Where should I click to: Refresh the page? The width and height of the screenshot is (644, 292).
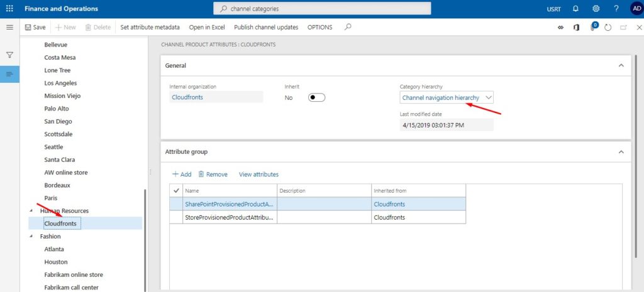pos(608,28)
